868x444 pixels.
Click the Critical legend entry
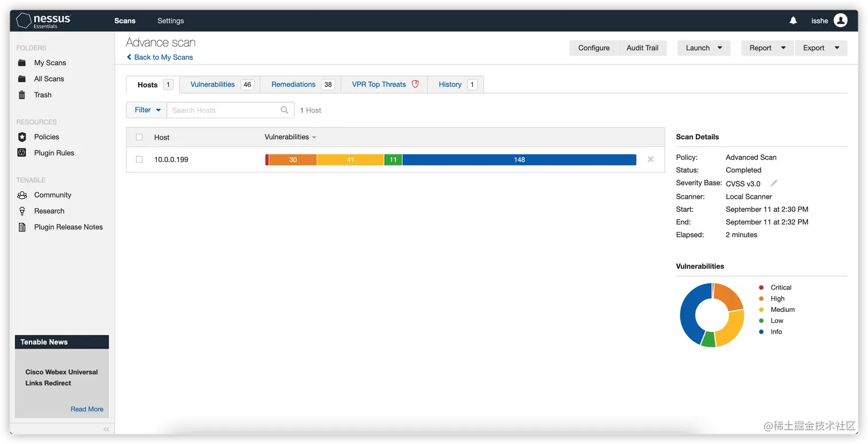pos(775,287)
